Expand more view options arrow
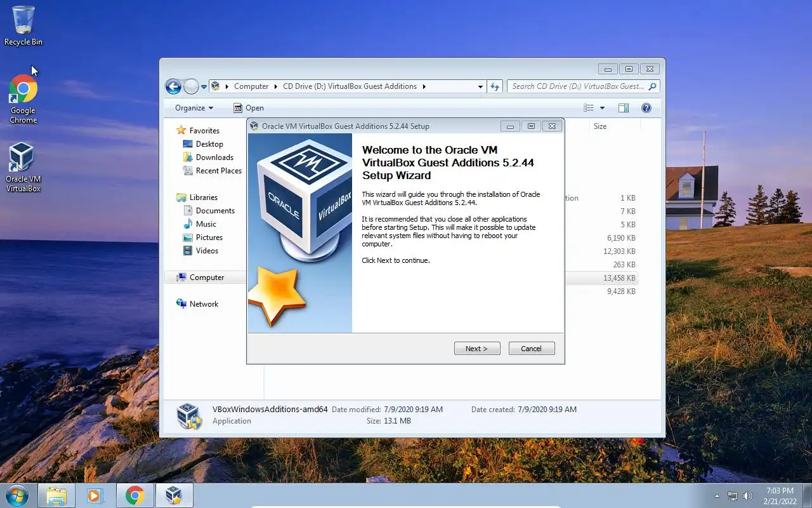Screen dimensions: 812x508 pyautogui.click(x=602, y=108)
